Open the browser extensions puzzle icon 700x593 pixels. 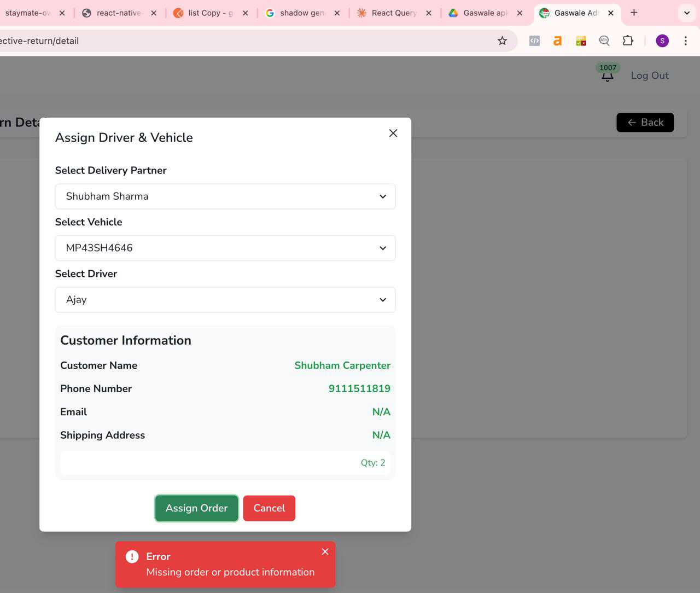(x=628, y=41)
